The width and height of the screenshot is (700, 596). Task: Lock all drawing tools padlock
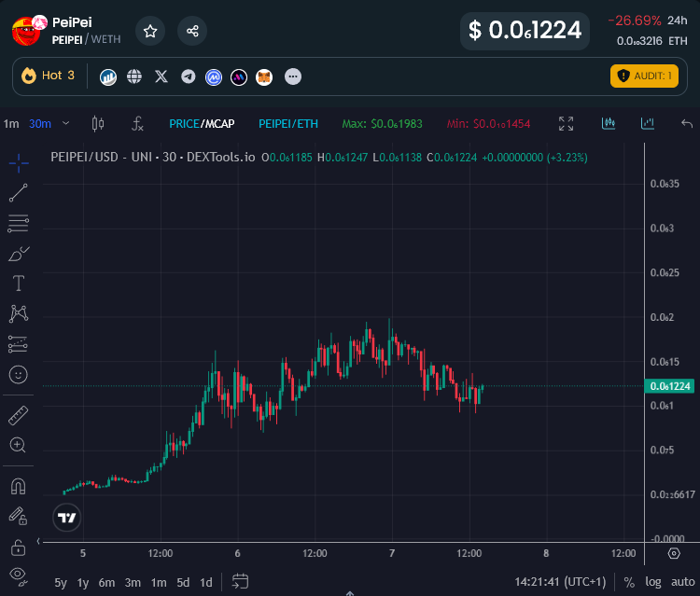coord(18,547)
